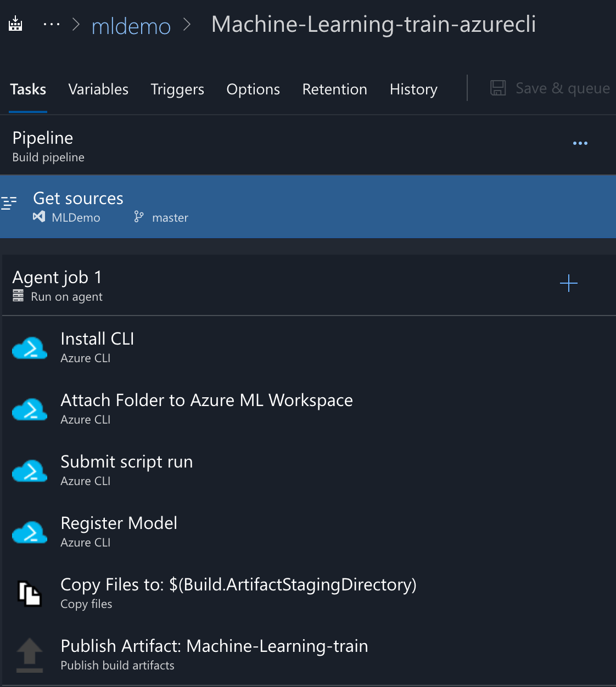This screenshot has width=616, height=687.
Task: Click the Copy Files task icon
Action: (30, 594)
